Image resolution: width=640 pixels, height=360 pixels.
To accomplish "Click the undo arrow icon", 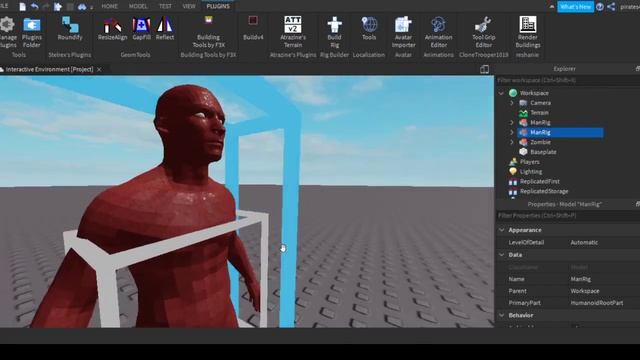I will point(35,7).
